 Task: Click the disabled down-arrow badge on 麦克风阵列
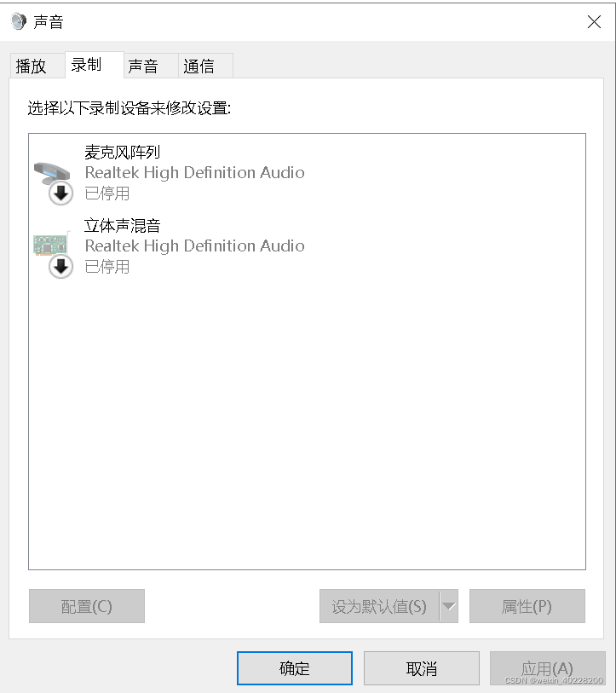(x=60, y=193)
